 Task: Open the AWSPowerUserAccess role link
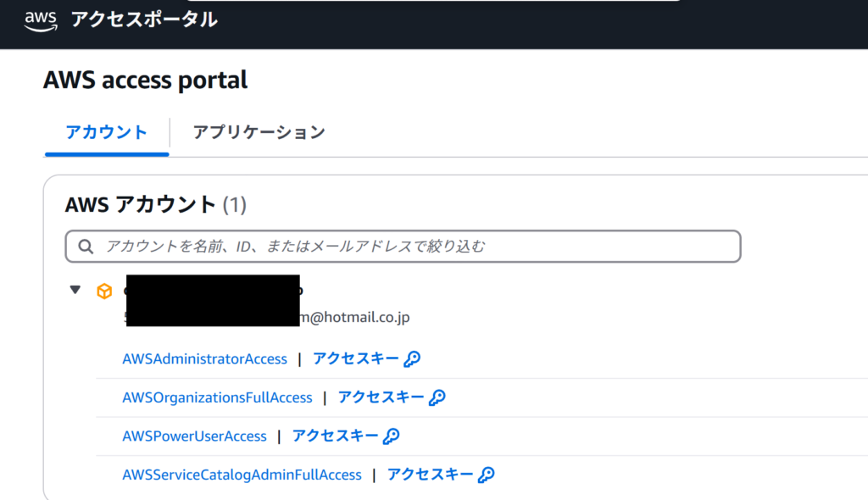(194, 436)
